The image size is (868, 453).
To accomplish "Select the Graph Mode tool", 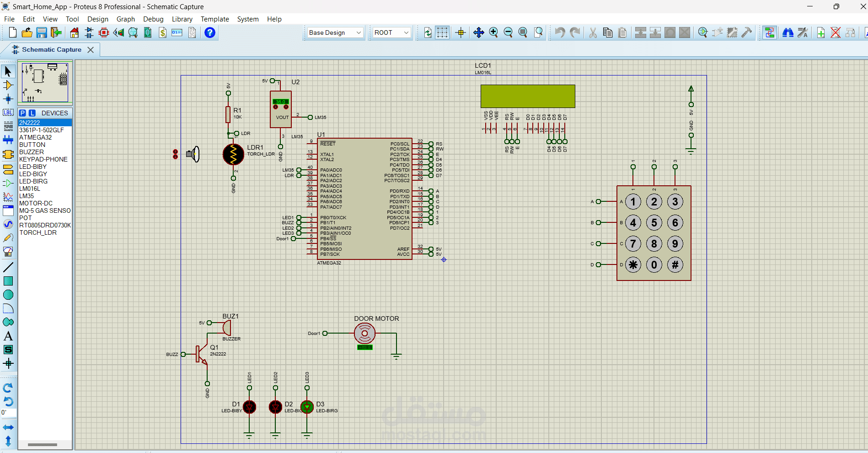I will [8, 197].
